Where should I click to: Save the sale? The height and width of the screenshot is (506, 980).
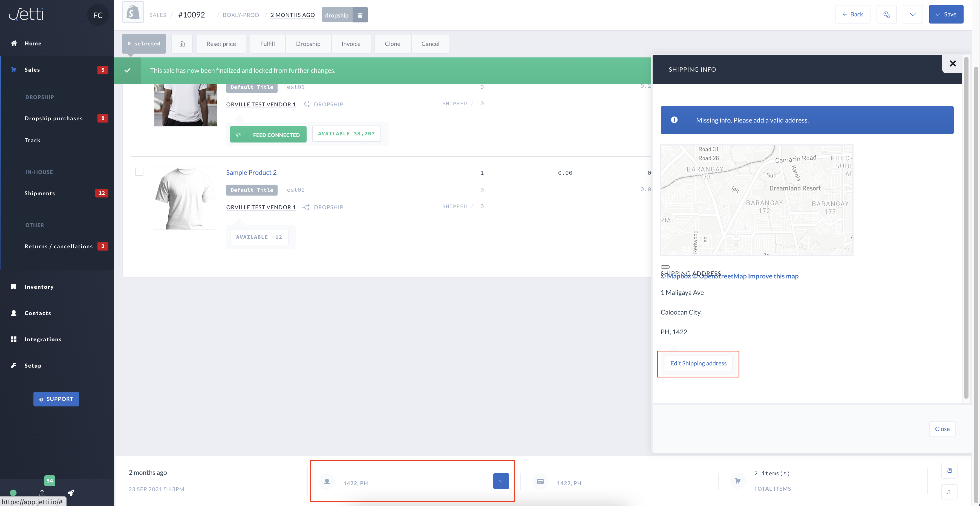point(946,14)
